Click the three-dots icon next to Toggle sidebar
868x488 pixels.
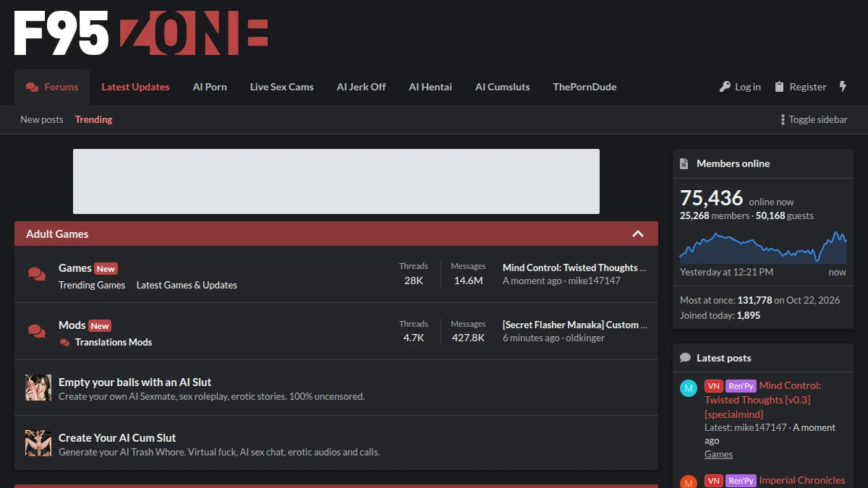coord(783,120)
